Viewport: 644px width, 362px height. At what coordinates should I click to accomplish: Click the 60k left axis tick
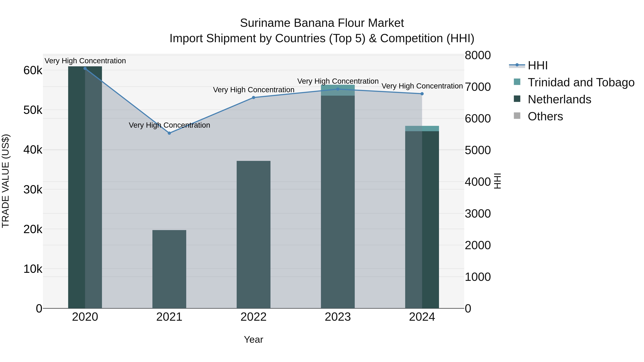click(33, 70)
